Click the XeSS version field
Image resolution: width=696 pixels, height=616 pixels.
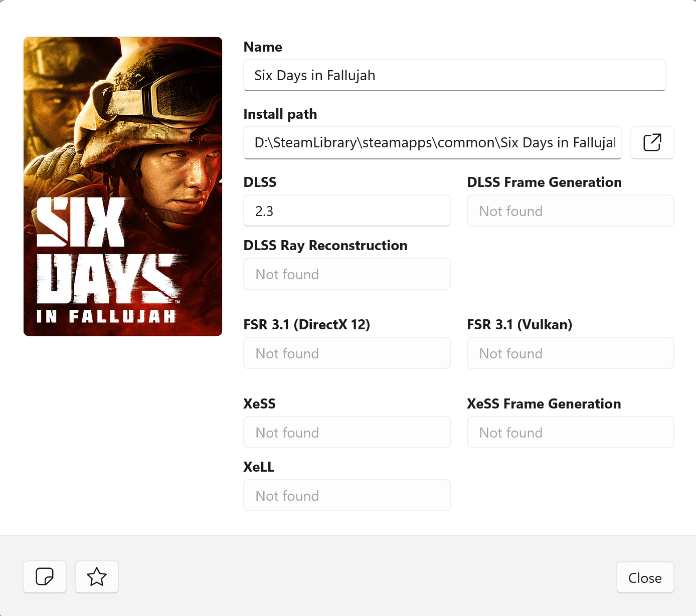(346, 433)
